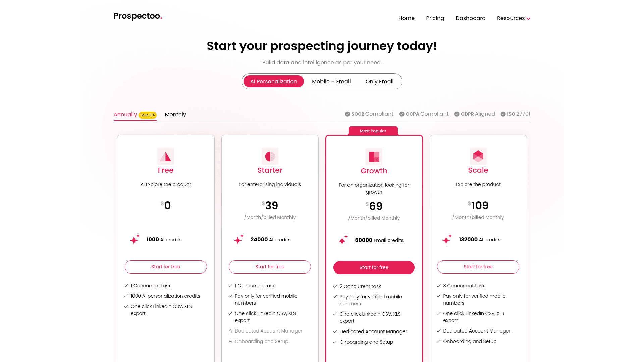
Task: Click the Prospectoo logo to go home
Action: (138, 16)
